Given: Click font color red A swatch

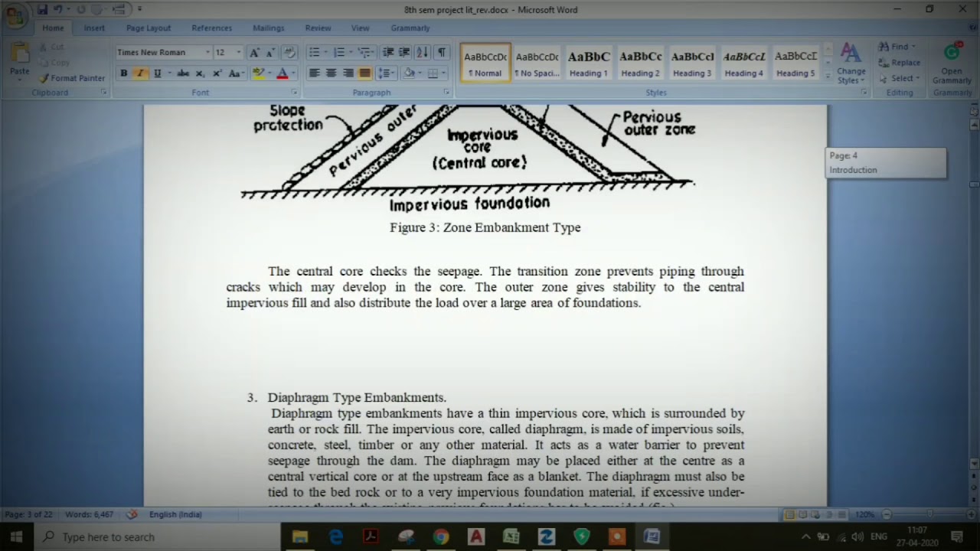Looking at the screenshot, I should tap(282, 73).
